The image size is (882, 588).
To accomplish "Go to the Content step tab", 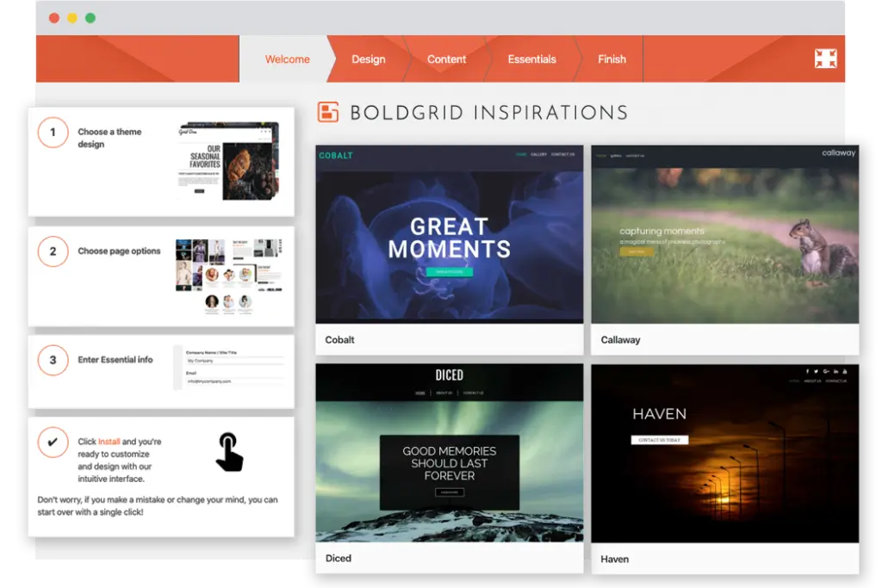I will [446, 59].
